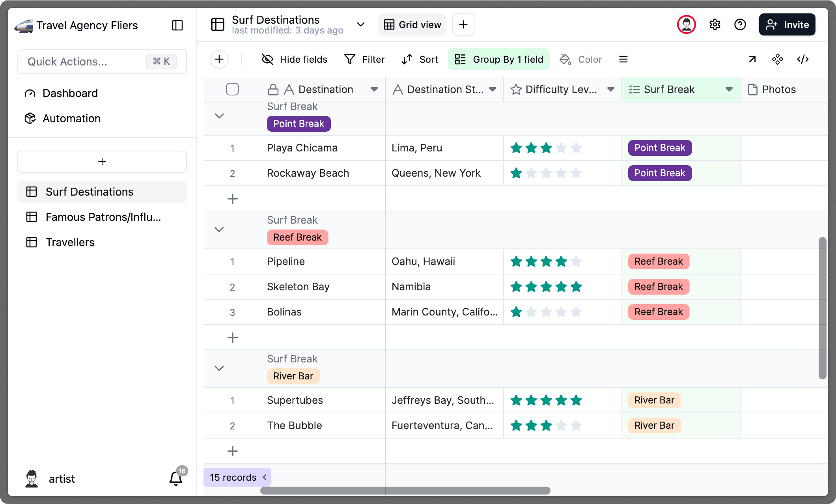Set Skeleton Bay difficulty to one star
This screenshot has width=836, height=504.
516,287
